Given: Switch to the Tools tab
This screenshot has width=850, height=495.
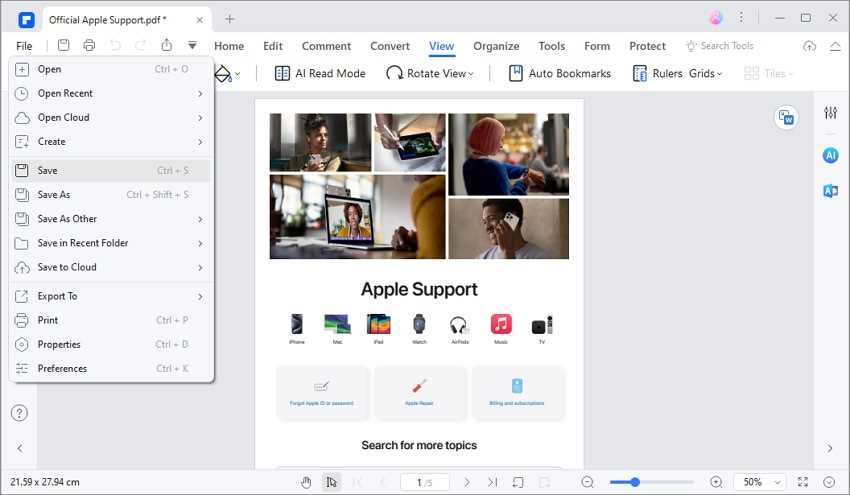Looking at the screenshot, I should click(551, 46).
